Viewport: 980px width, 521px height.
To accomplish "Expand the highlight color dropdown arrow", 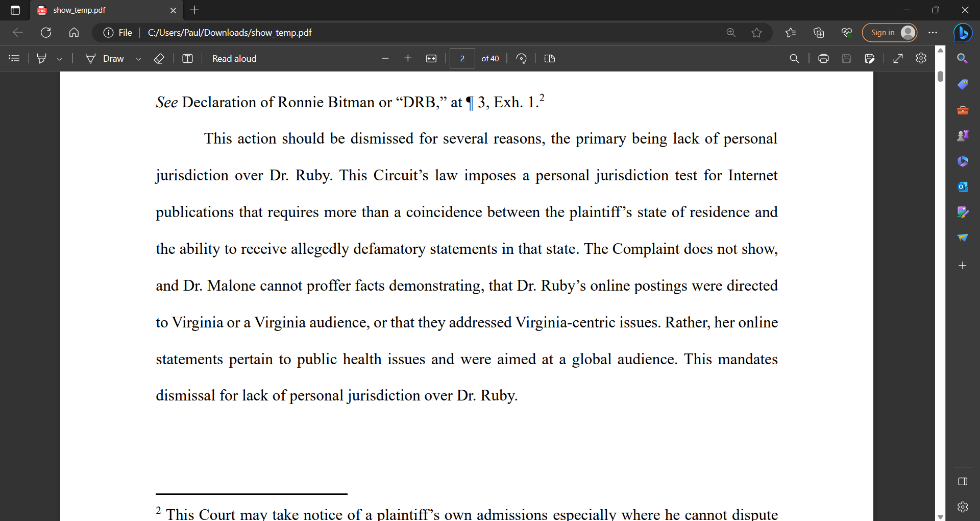I will 60,59.
